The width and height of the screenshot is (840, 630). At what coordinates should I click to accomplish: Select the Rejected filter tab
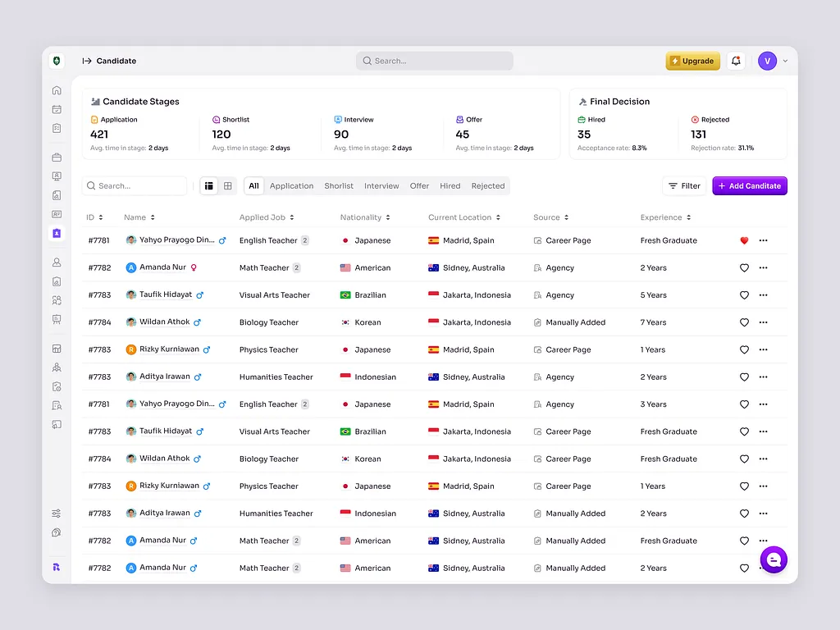coord(487,186)
